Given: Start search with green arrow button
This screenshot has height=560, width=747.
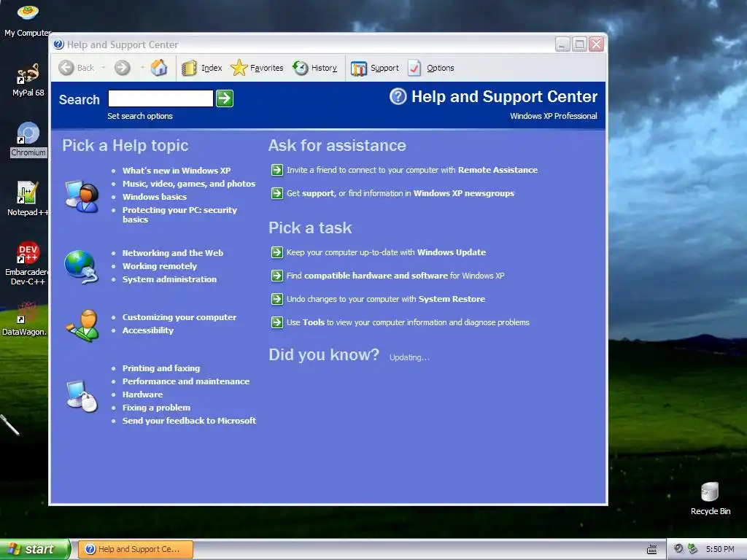Looking at the screenshot, I should [x=225, y=98].
